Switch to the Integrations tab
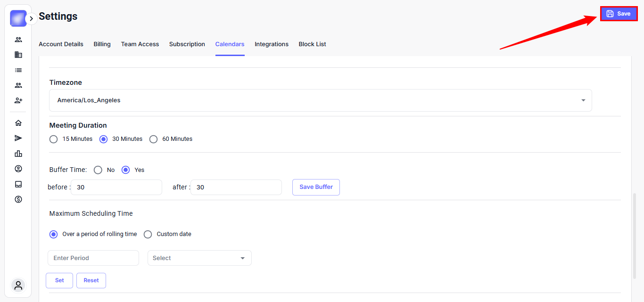The image size is (644, 302). tap(272, 44)
